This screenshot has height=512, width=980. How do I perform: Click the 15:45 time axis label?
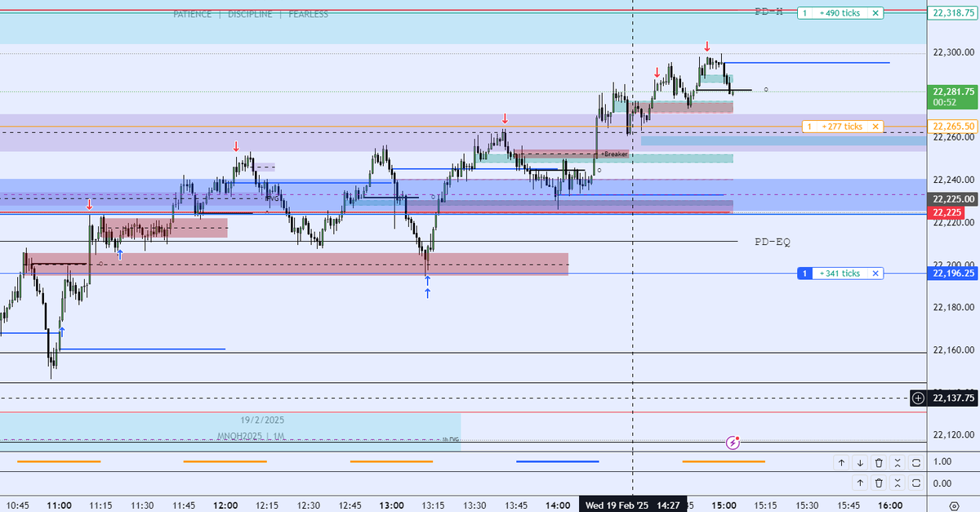[x=849, y=505]
